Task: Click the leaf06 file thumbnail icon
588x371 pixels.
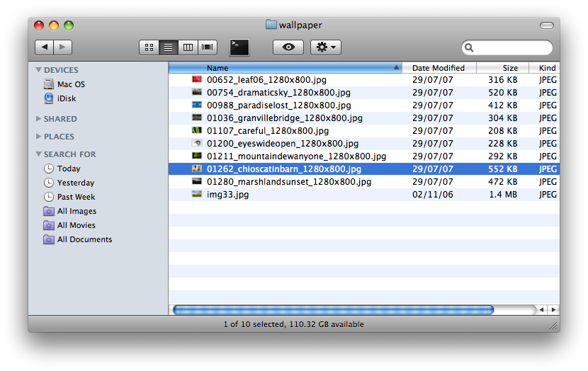Action: click(x=197, y=79)
